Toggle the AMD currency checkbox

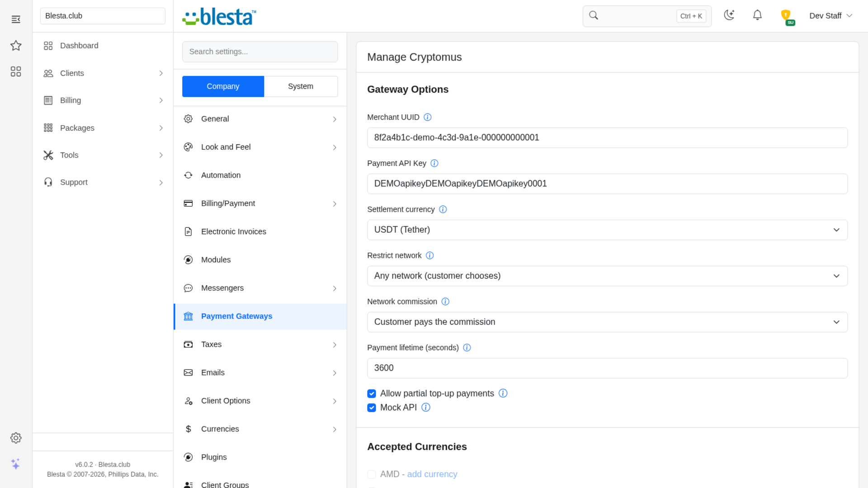click(372, 474)
